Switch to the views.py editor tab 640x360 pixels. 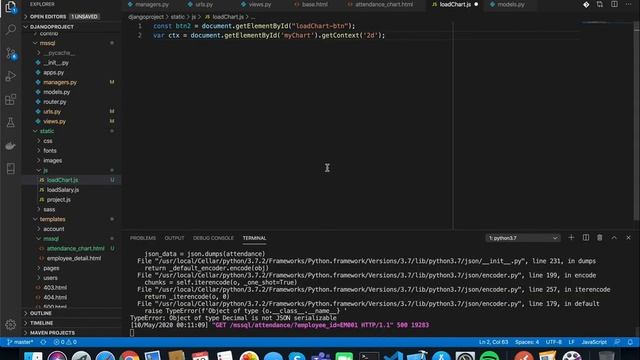coord(260,4)
